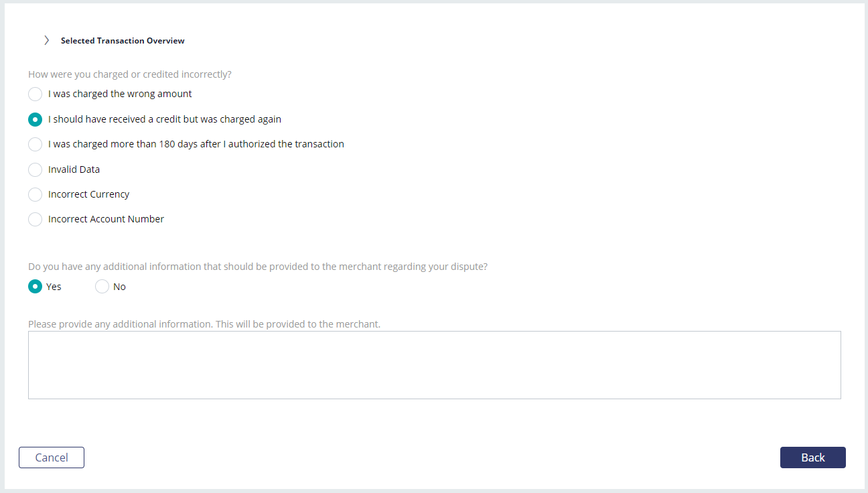Choose No radio for additional information
Image resolution: width=868 pixels, height=493 pixels.
coord(102,287)
